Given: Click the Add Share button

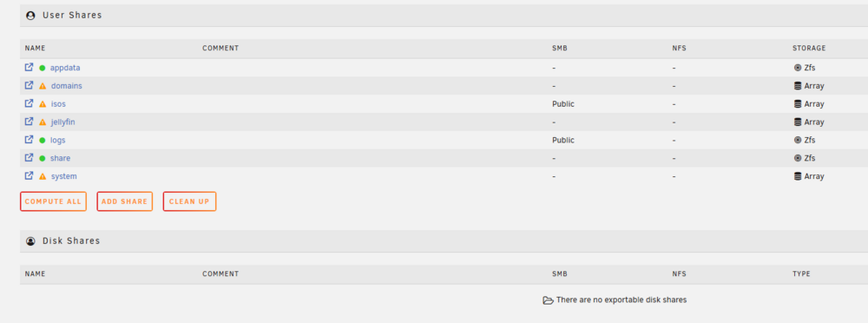Looking at the screenshot, I should (124, 201).
